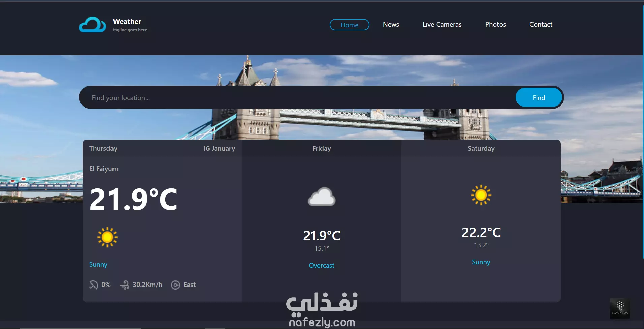
Task: Click Friday's overcast cloud icon
Action: click(322, 197)
